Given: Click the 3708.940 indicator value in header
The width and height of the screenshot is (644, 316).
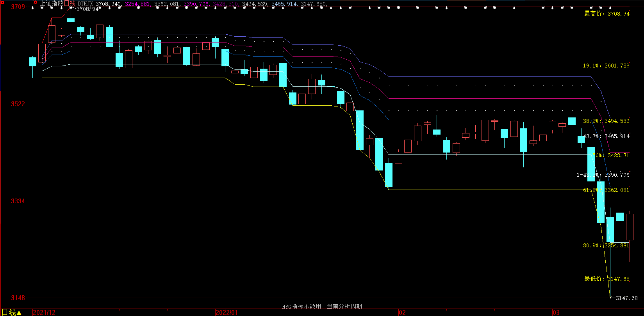Looking at the screenshot, I should [109, 4].
